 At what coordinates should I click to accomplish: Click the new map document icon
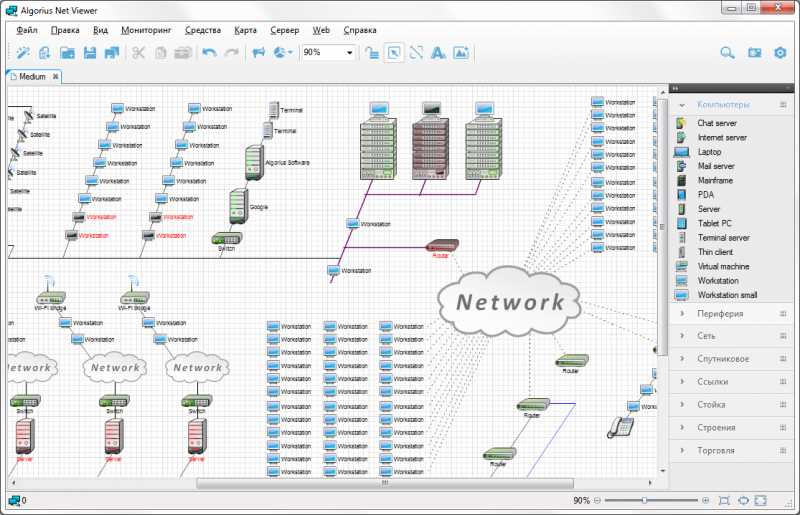coord(45,53)
